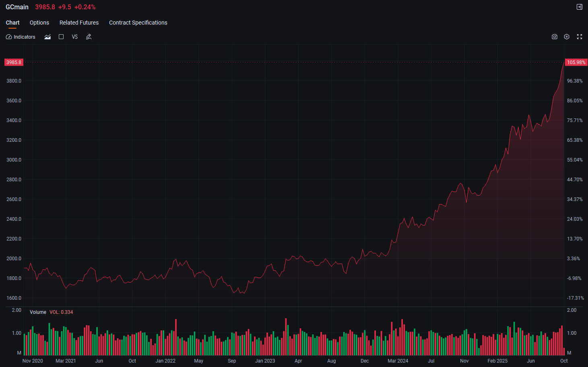The height and width of the screenshot is (367, 588).
Task: Click the GCmain symbol title
Action: coord(17,7)
